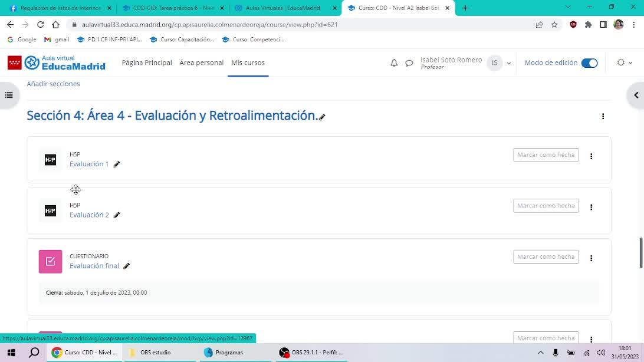Open Evaluación 1 three-dot actions menu
644x362 pixels.
tap(591, 156)
